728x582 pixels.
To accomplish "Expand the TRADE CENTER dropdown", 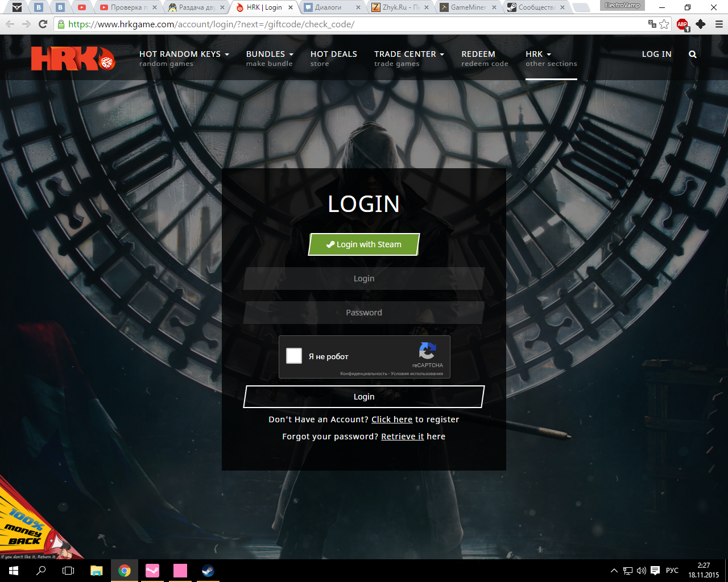I will point(409,58).
